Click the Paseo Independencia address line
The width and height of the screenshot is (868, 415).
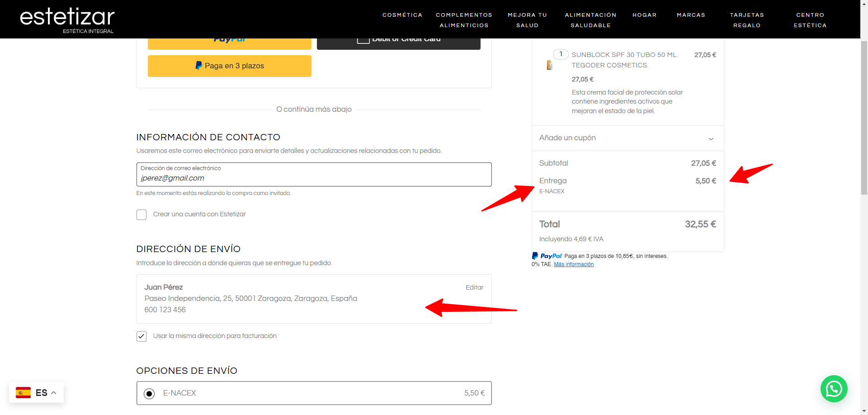251,299
